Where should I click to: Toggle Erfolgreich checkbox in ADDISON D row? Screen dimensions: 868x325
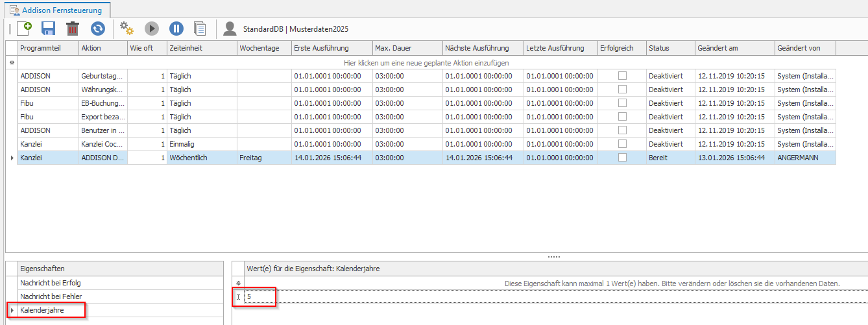(x=622, y=158)
